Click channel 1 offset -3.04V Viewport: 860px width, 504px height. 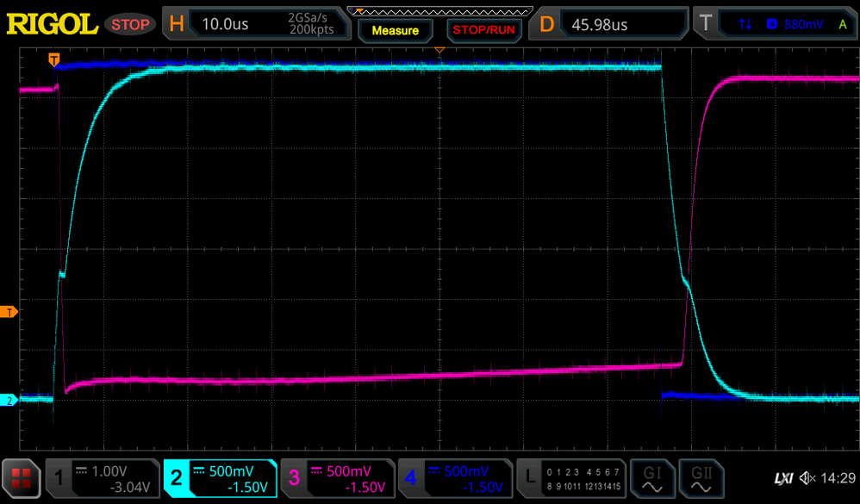tap(130, 487)
